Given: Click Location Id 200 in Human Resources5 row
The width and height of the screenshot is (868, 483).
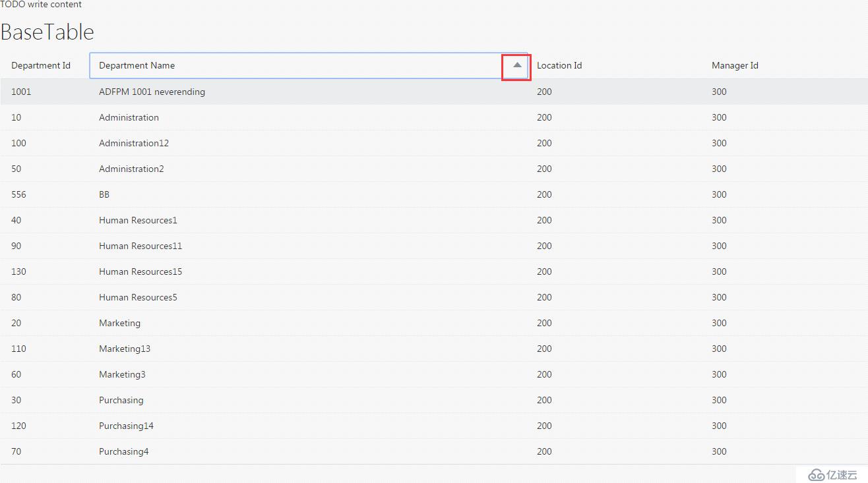Looking at the screenshot, I should (x=544, y=297).
